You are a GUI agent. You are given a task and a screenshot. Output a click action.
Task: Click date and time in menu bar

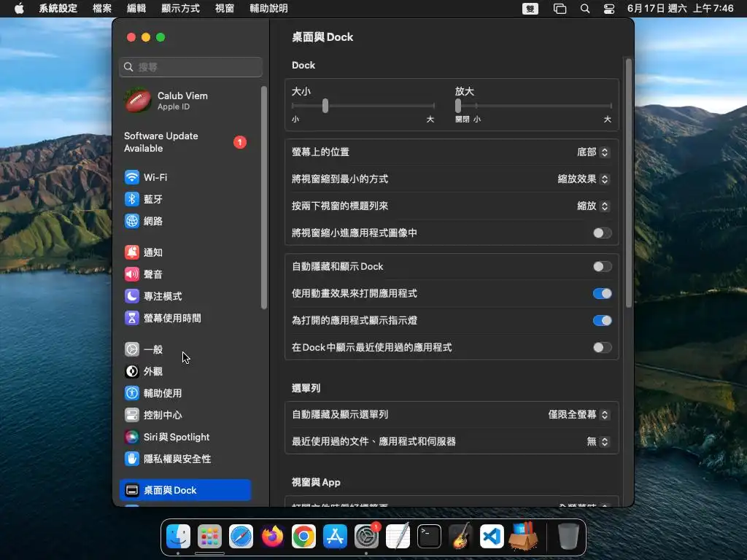click(x=681, y=9)
